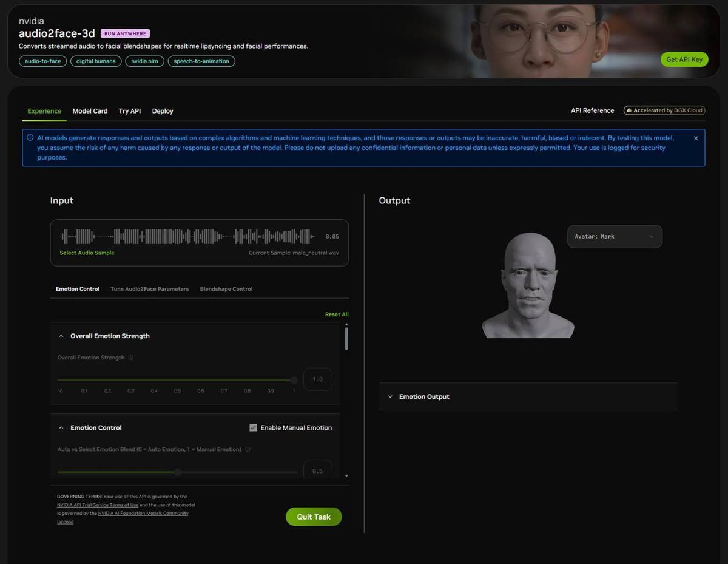Collapse the Overall Emotion Strength section

(61, 336)
